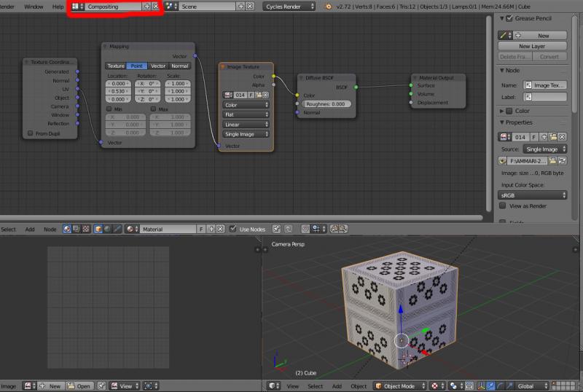Open the Window menu
This screenshot has height=392, width=583.
click(34, 6)
